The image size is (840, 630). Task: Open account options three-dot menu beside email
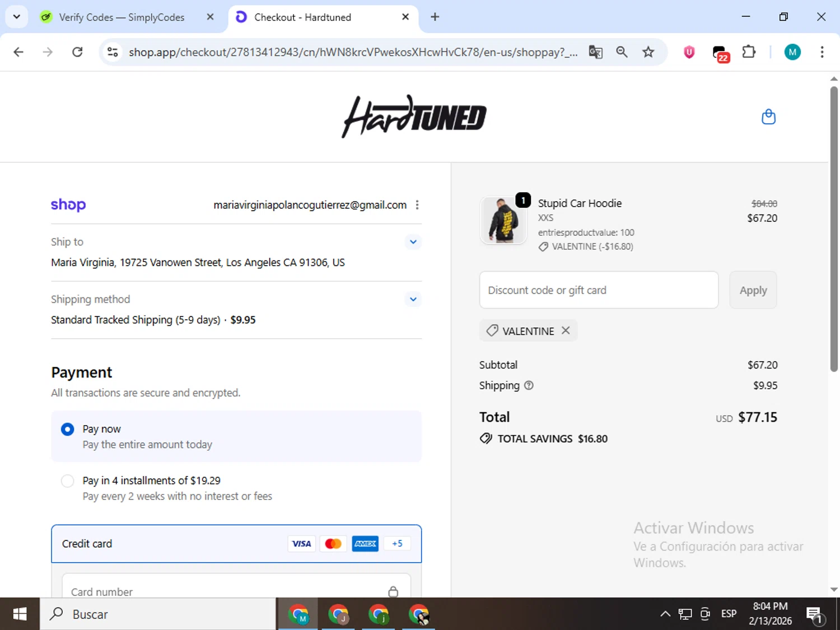click(417, 205)
